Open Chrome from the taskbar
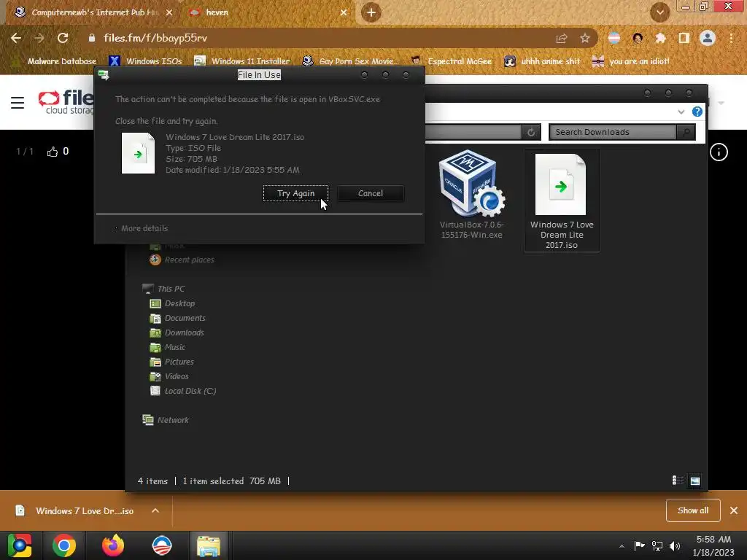The height and width of the screenshot is (560, 747). pyautogui.click(x=64, y=545)
